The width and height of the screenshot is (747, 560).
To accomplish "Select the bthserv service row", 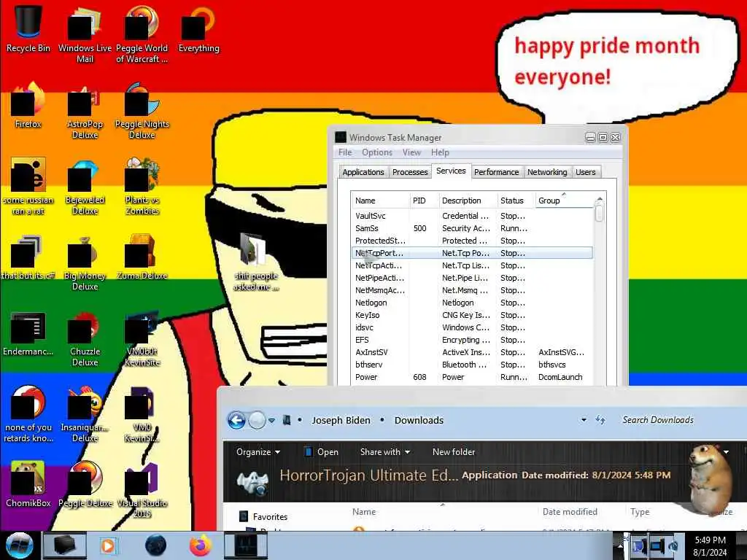I will [472, 365].
